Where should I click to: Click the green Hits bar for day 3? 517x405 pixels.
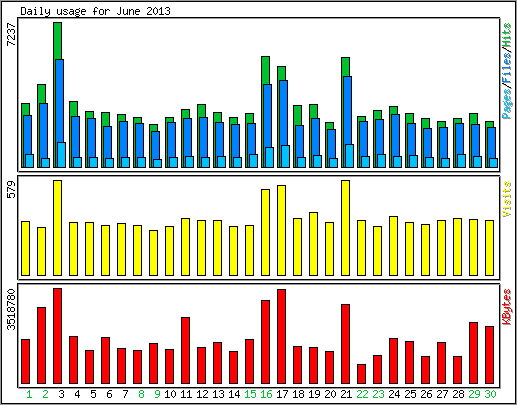coord(57,41)
